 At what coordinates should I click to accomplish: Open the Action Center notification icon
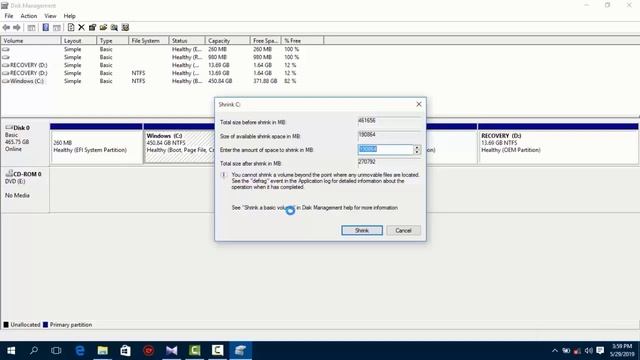pyautogui.click(x=600, y=351)
